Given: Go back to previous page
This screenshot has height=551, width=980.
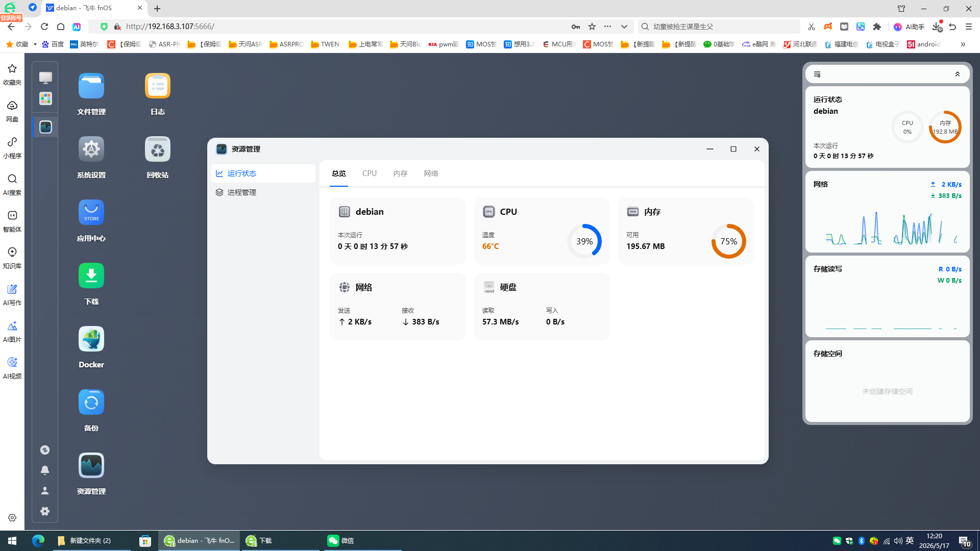Looking at the screenshot, I should coord(11,27).
